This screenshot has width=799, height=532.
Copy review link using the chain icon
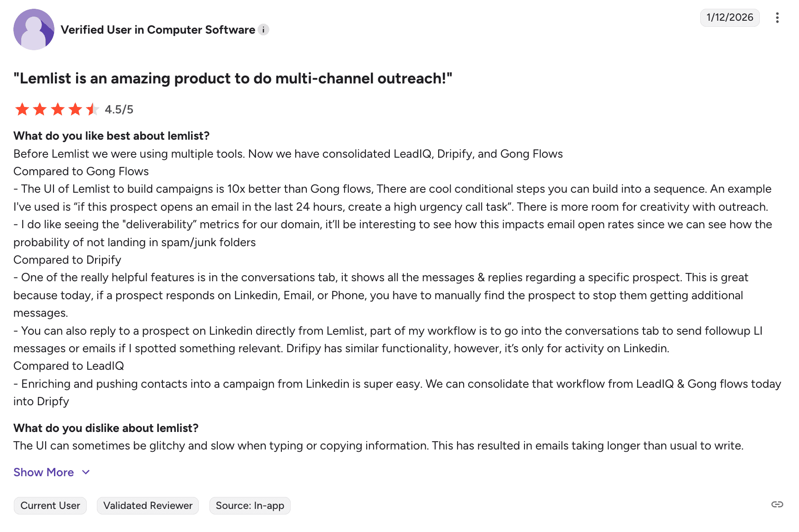point(777,504)
